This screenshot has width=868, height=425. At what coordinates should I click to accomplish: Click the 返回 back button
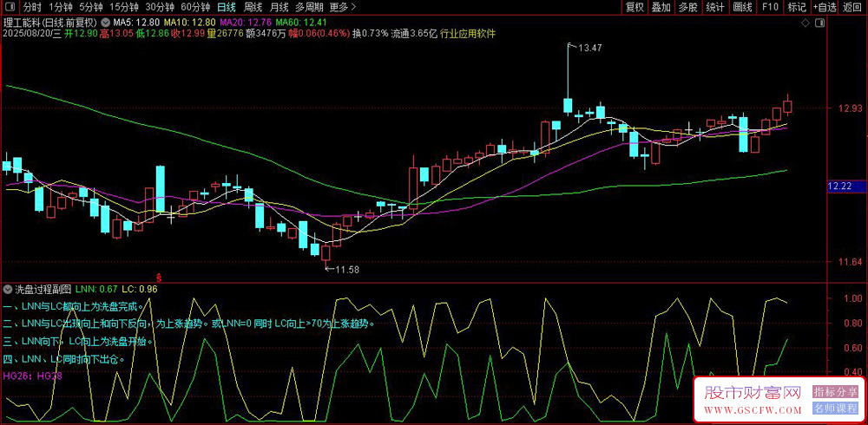(853, 7)
